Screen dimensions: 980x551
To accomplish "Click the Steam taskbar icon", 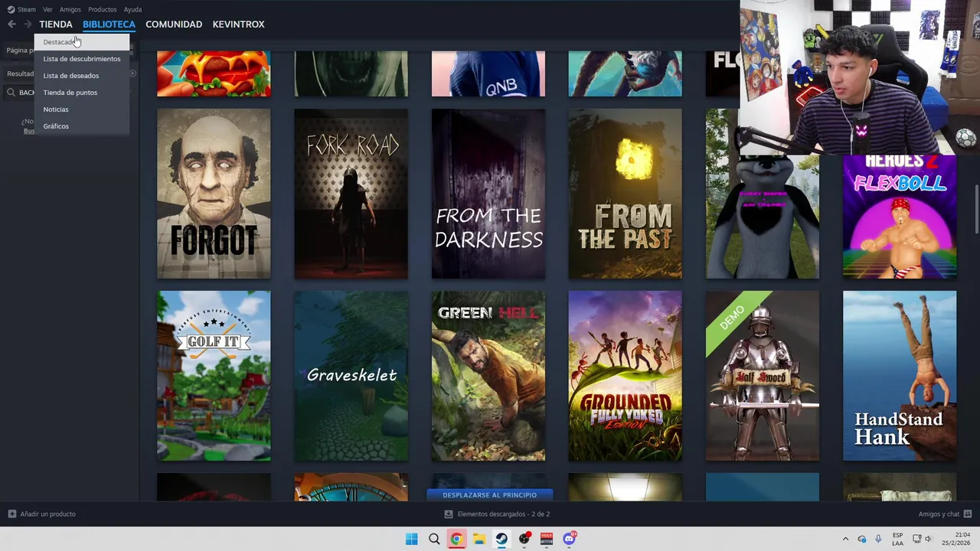I will (501, 539).
